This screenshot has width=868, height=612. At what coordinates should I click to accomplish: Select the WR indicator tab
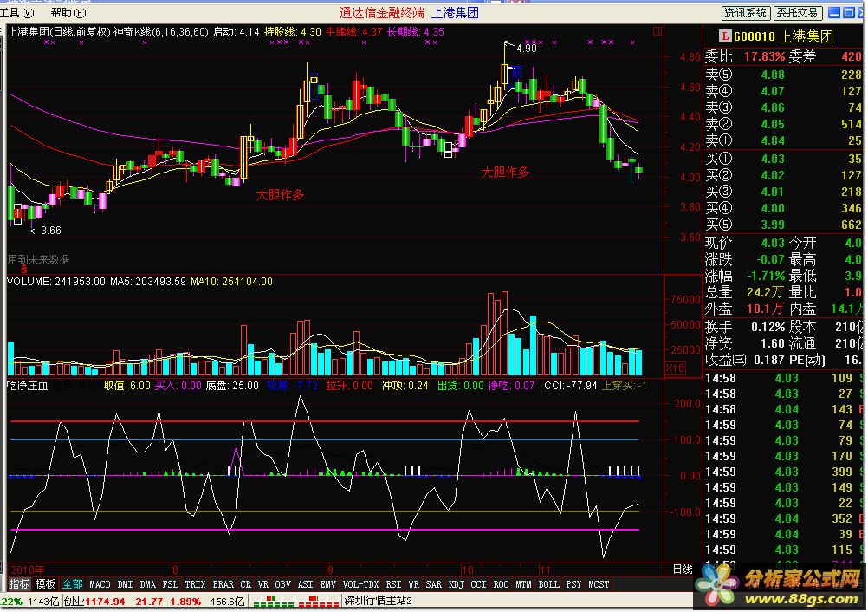click(413, 584)
